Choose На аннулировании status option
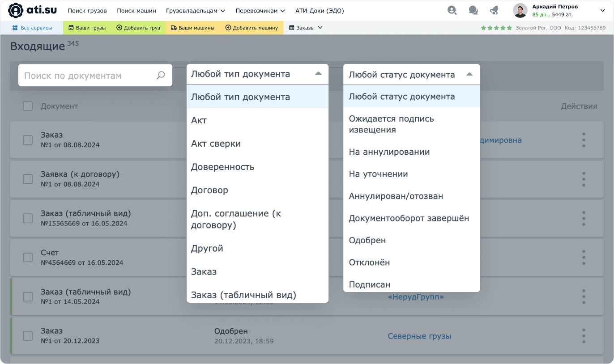 (389, 152)
